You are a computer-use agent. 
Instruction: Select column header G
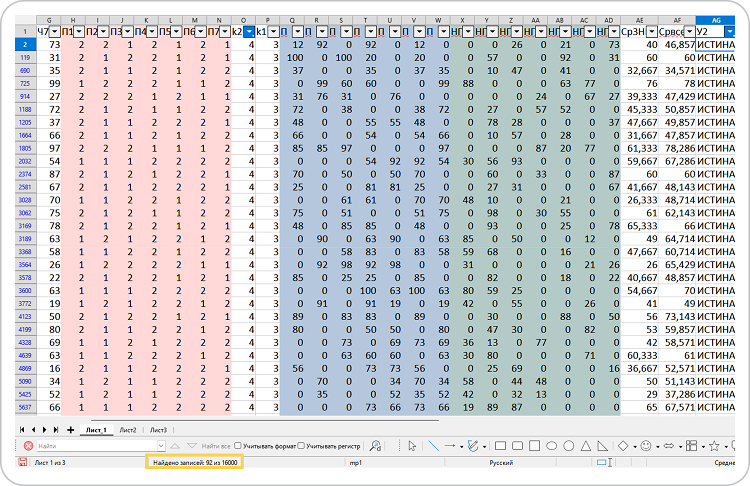[49, 20]
